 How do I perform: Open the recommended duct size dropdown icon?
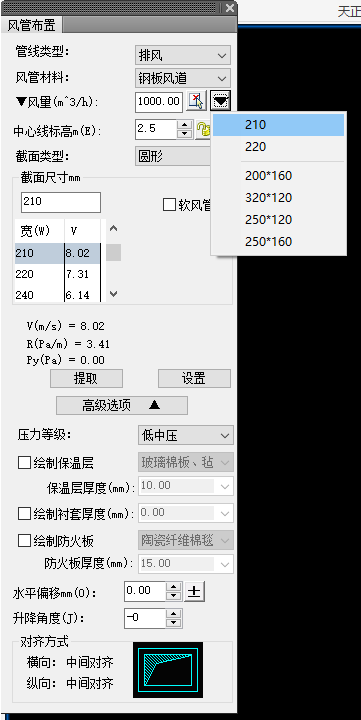[x=221, y=101]
